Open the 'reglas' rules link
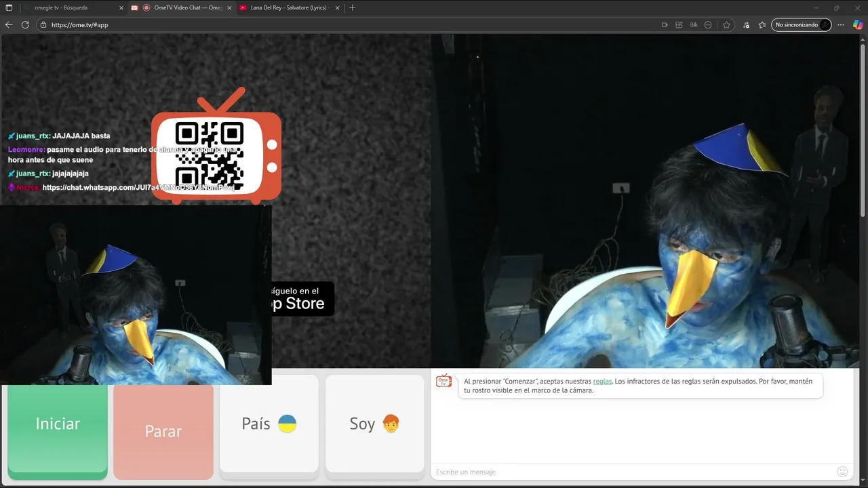 pos(602,381)
